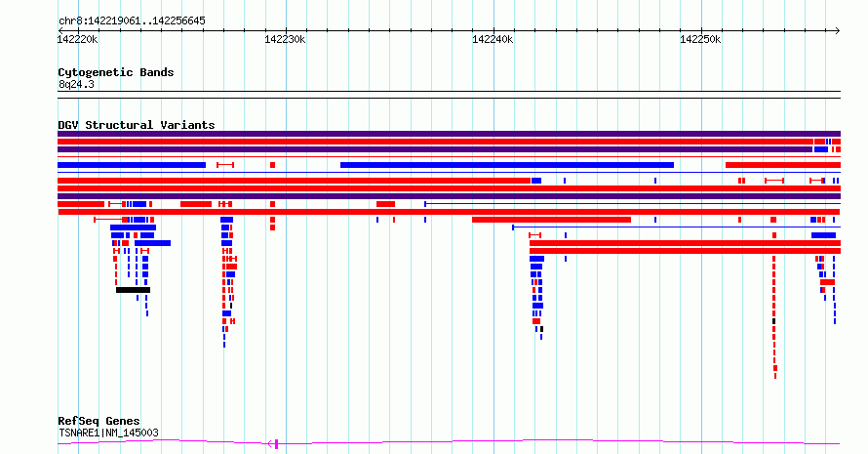868x454 pixels.
Task: Select the black variant bar in DGV track
Action: (x=133, y=290)
